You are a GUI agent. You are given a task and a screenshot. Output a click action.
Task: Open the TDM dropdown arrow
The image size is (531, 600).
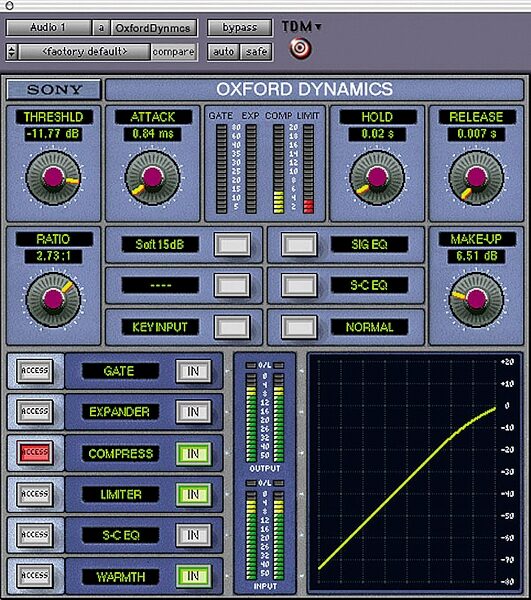(318, 27)
